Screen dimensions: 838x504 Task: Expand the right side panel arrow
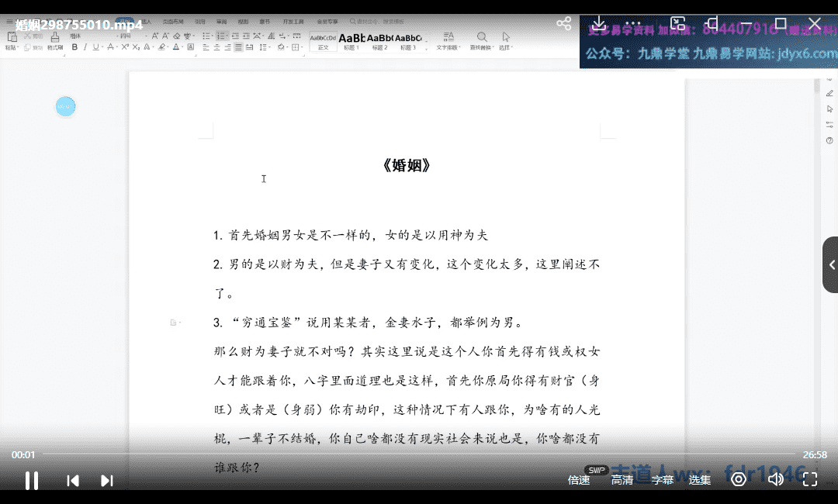pyautogui.click(x=831, y=264)
